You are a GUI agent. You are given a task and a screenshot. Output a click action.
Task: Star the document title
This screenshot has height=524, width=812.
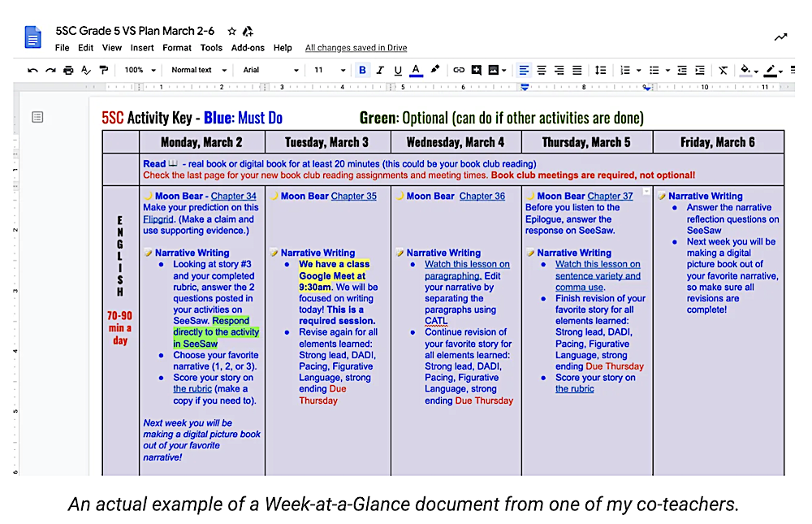232,31
